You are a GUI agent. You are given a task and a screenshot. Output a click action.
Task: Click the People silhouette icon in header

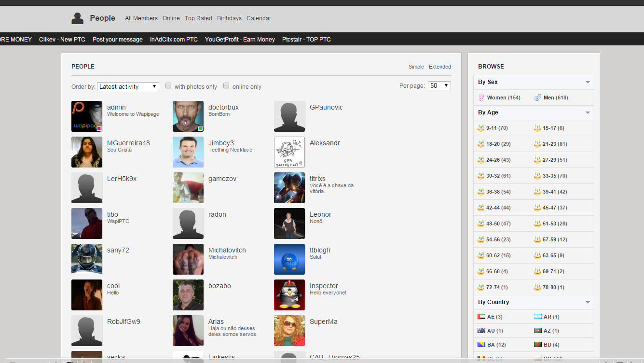click(x=77, y=18)
